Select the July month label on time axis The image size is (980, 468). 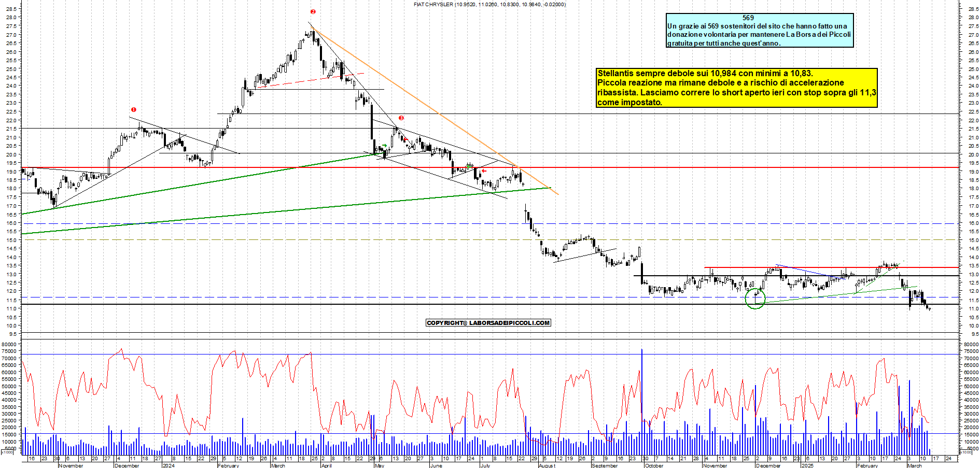click(485, 465)
